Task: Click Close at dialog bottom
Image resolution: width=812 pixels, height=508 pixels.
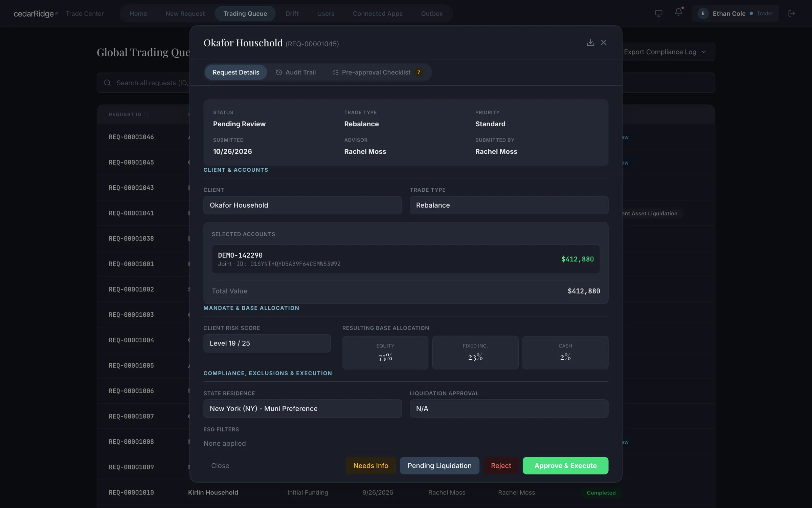Action: pyautogui.click(x=220, y=465)
